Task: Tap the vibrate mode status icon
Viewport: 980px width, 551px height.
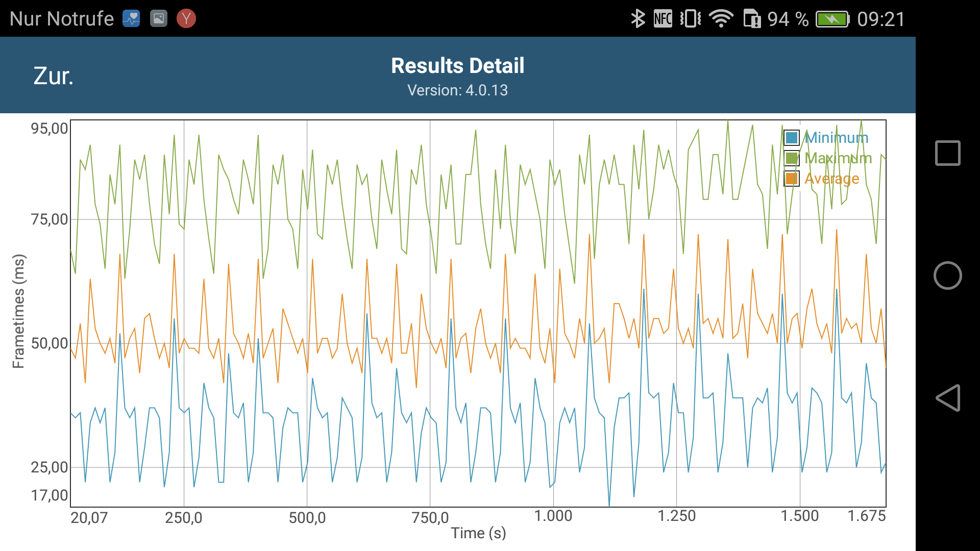Action: tap(690, 19)
